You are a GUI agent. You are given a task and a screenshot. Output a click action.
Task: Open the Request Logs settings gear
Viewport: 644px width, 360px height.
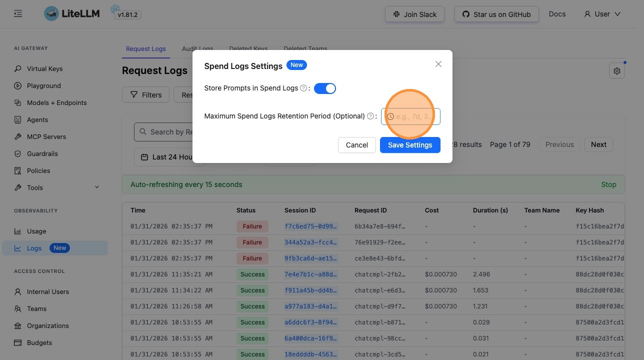click(x=616, y=71)
